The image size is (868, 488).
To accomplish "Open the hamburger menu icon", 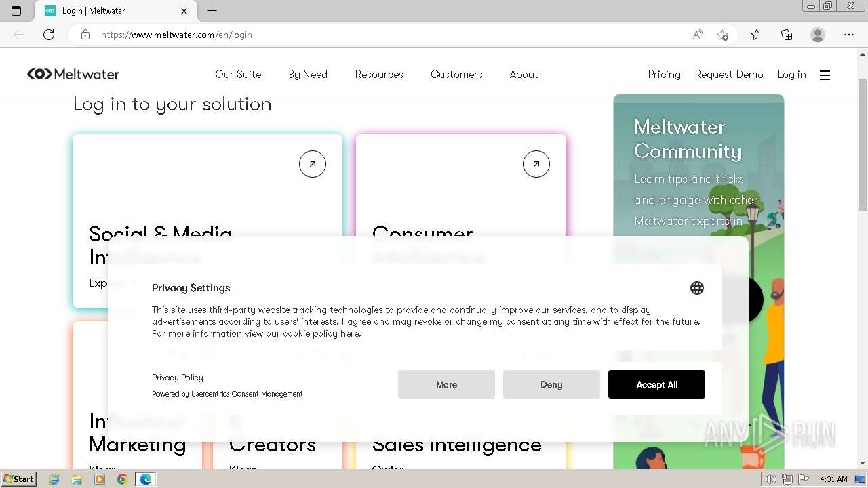I will pyautogui.click(x=825, y=75).
